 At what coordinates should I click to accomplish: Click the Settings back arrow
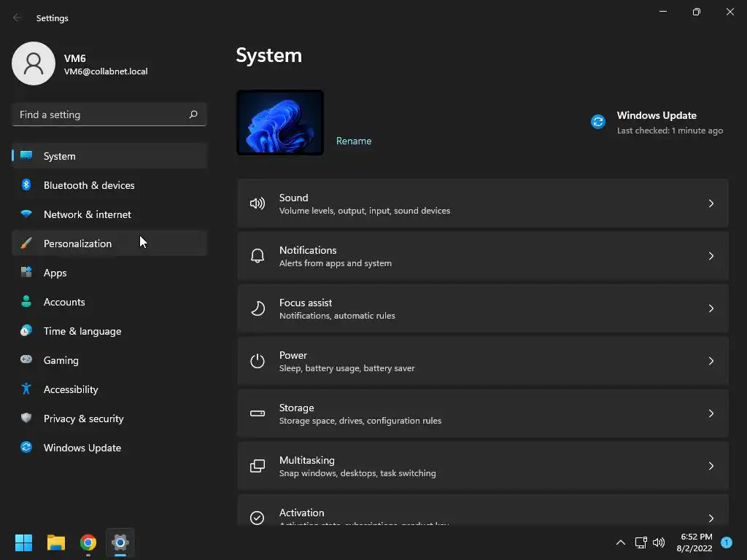coord(17,17)
